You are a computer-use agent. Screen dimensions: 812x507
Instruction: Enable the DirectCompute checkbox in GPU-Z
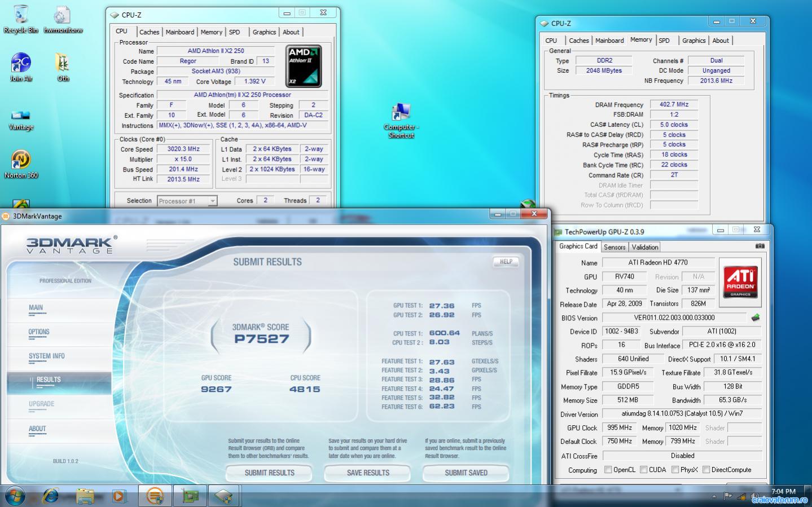(706, 469)
